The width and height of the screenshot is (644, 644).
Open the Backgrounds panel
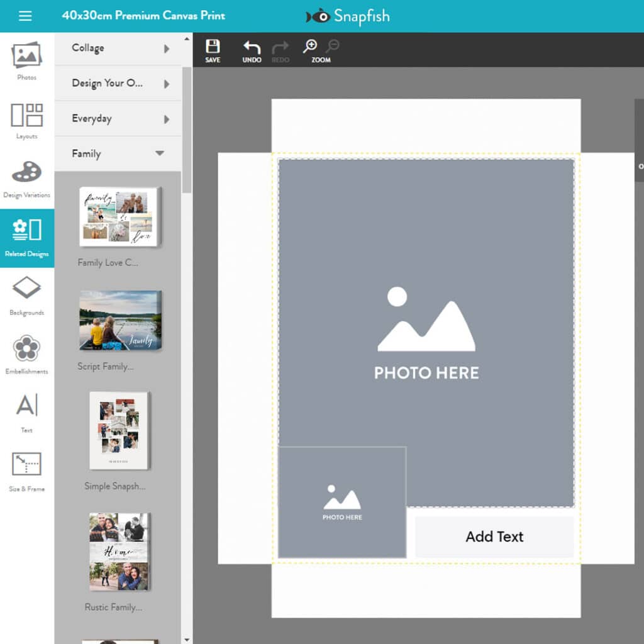[x=26, y=296]
